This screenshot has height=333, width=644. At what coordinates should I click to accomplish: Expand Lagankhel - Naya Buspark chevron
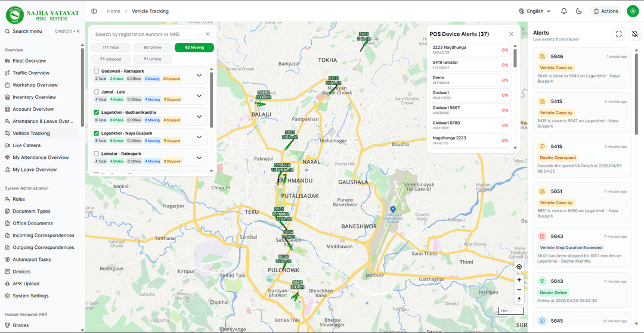click(199, 137)
